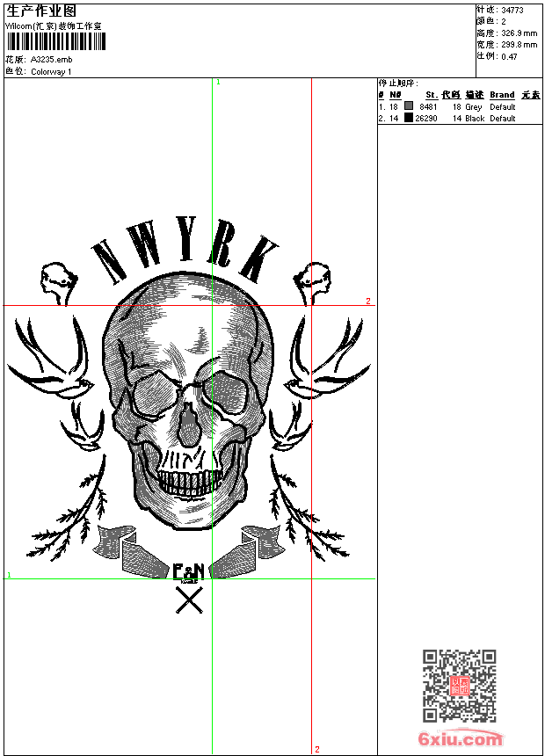Click the 代码 column header
This screenshot has height=756, width=545.
(452, 95)
